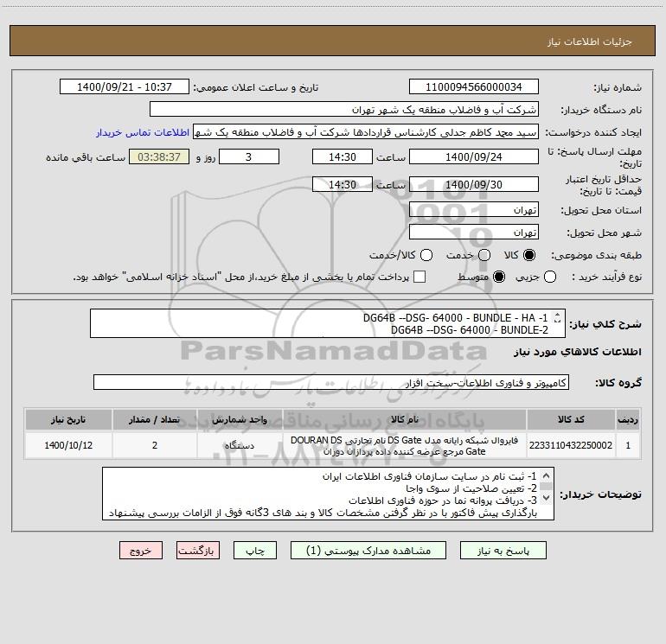Click the تاریخ نیاز column header
The height and width of the screenshot is (644, 666).
68,419
